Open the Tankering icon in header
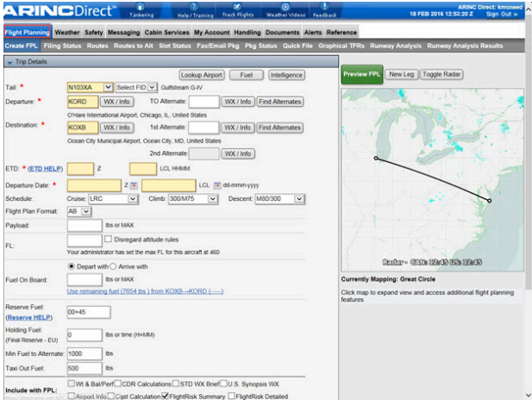 pos(141,10)
